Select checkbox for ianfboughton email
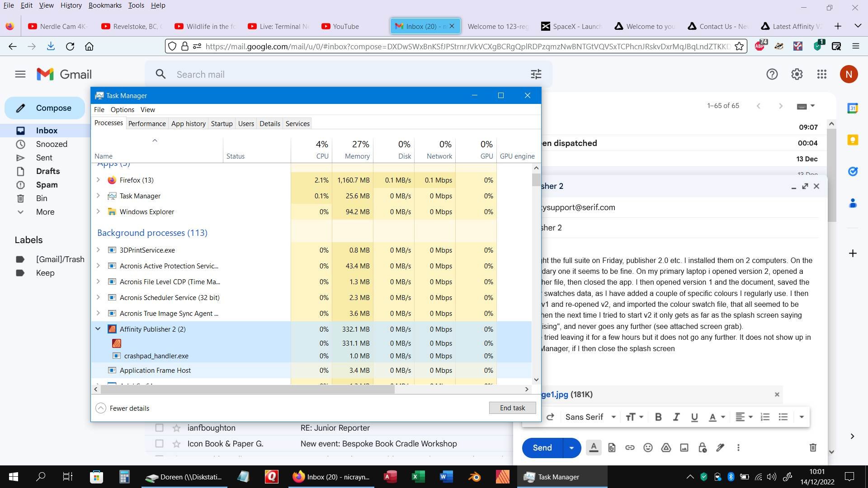 (x=159, y=427)
